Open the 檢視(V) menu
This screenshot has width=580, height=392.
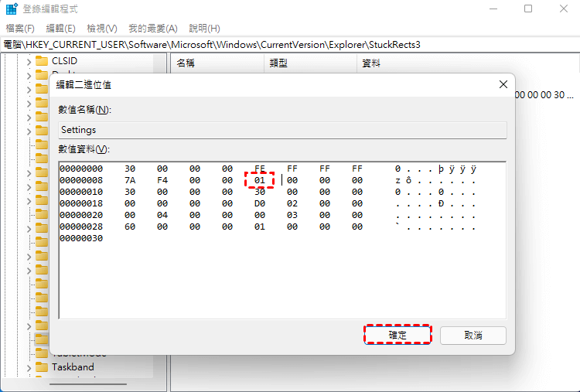102,29
